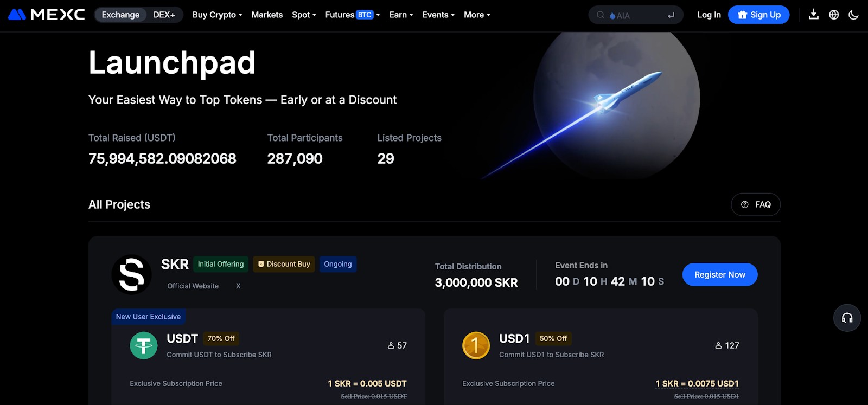Click the listed projects value 29
Screen dimensions: 868x405
click(x=386, y=158)
